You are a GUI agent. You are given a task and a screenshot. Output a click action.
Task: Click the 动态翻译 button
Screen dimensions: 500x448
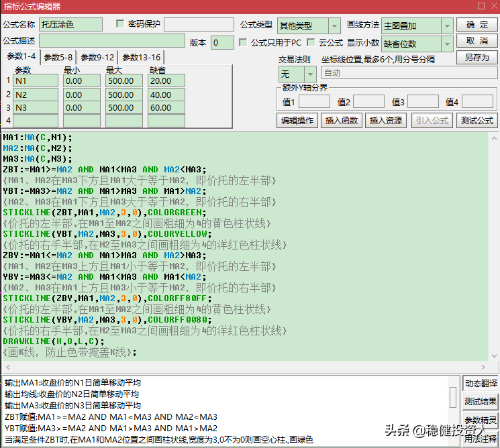pos(481,384)
